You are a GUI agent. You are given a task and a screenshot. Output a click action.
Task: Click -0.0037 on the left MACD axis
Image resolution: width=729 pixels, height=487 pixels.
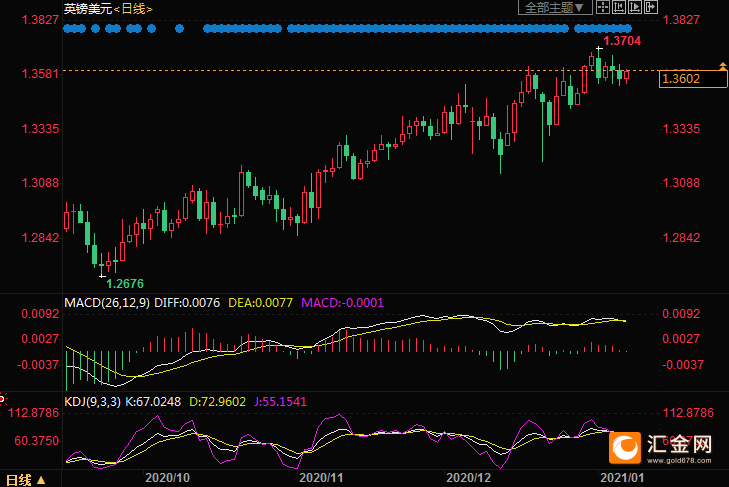(x=38, y=365)
